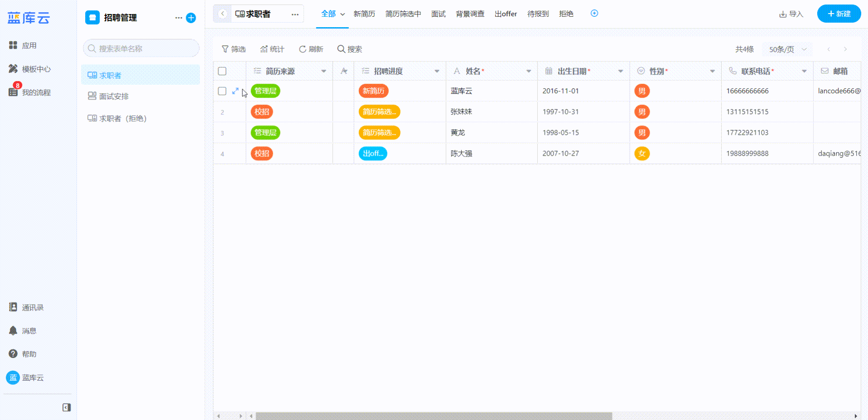The width and height of the screenshot is (868, 420).
Task: Switch to 面试 tab
Action: pos(439,14)
